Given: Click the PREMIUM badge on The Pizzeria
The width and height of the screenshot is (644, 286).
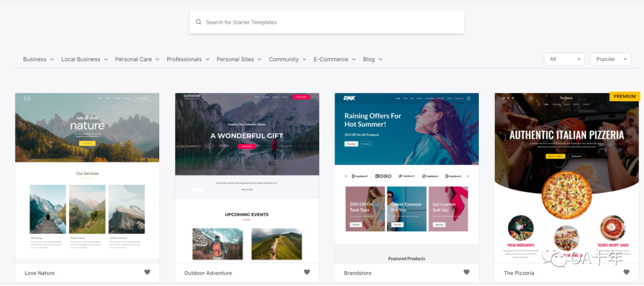Looking at the screenshot, I should point(624,97).
